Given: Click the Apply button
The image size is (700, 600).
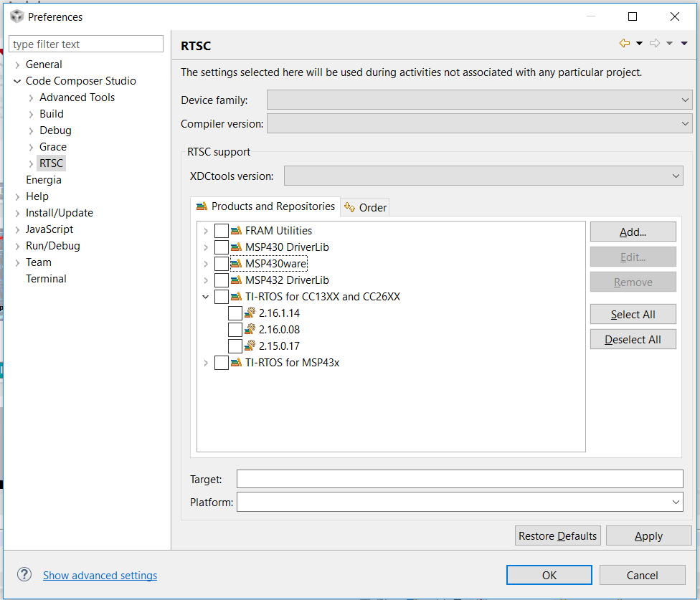Looking at the screenshot, I should tap(648, 535).
